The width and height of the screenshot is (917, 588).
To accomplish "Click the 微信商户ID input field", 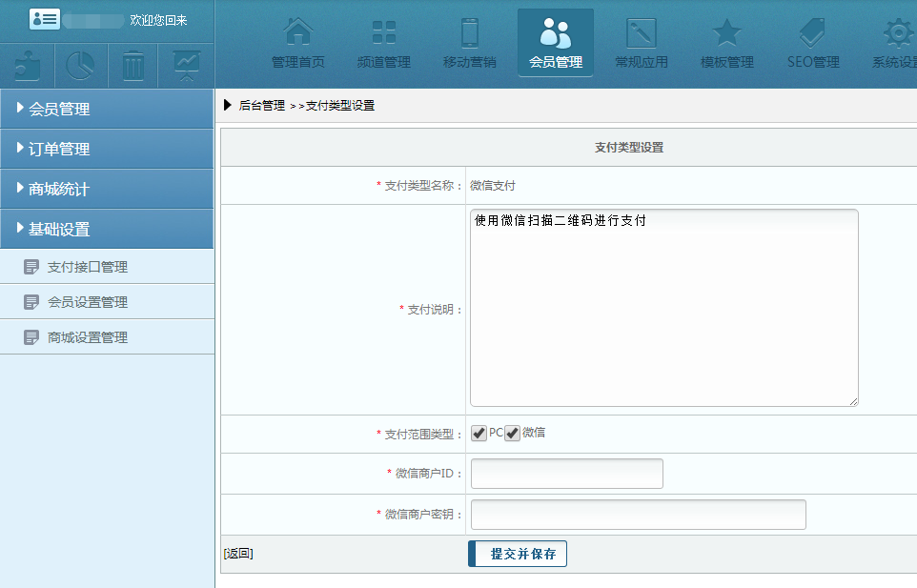I will [566, 474].
